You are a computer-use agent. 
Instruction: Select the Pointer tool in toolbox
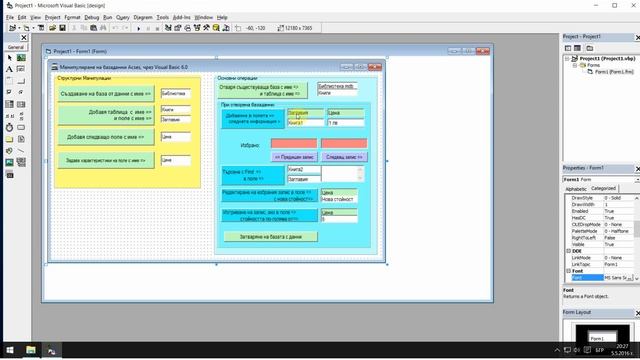tap(9, 58)
